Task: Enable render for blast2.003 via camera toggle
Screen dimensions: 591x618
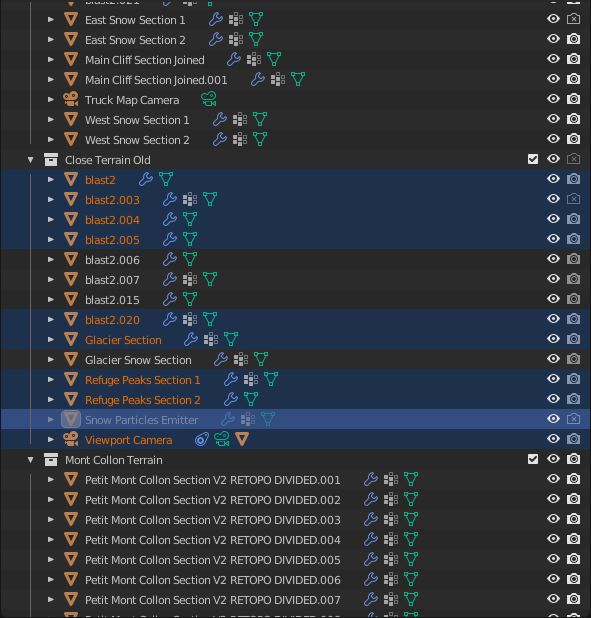Action: point(573,199)
